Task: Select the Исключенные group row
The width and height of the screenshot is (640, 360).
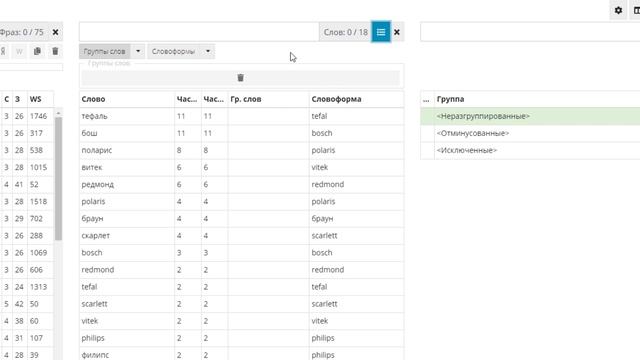Action: click(530, 150)
